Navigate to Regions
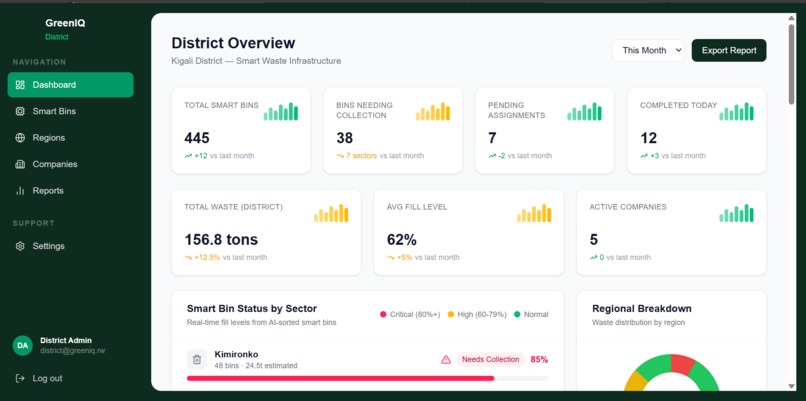Image resolution: width=806 pixels, height=401 pixels. tap(70, 138)
